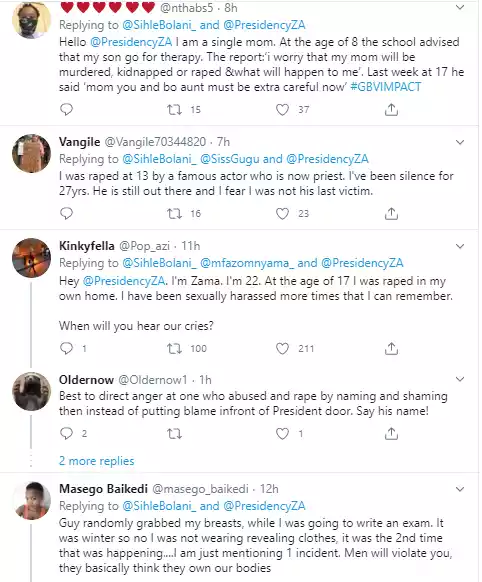Share the nthabs5 tweet with upload icon
Screen dimensions: 482x582
[391, 109]
